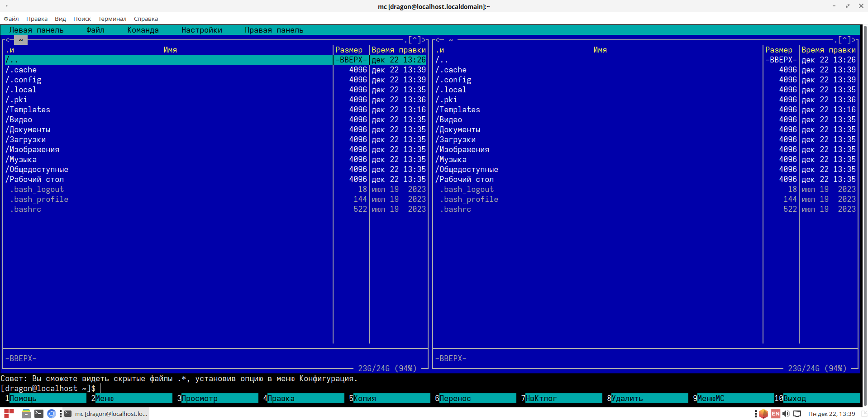
Task: Click the volume speaker tray icon
Action: tap(786, 414)
